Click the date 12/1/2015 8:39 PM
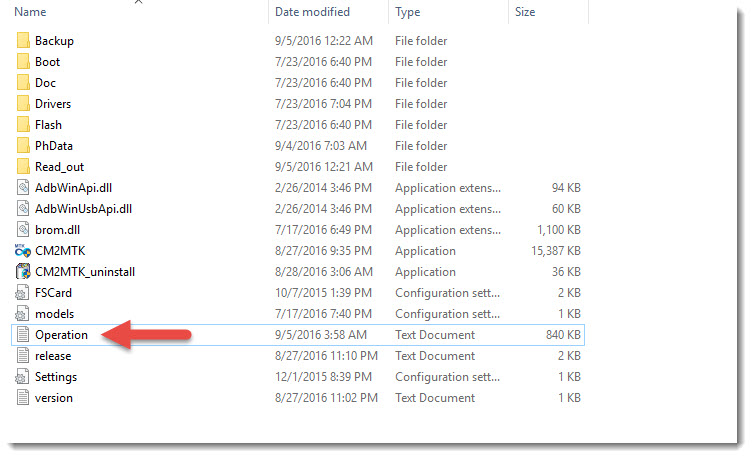The height and width of the screenshot is (458, 752). 323,377
